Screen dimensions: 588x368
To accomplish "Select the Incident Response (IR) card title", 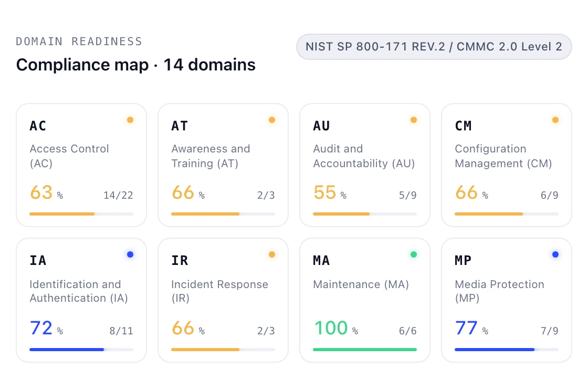I will click(x=220, y=291).
